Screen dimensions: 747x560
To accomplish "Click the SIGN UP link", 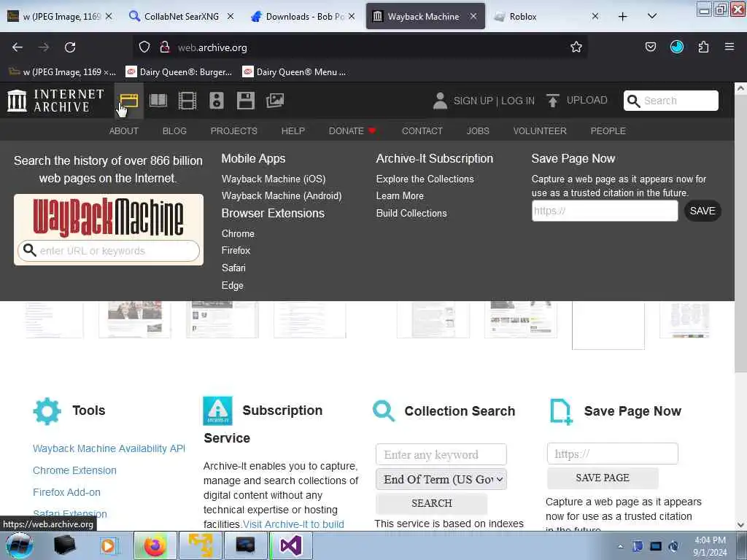I will (473, 101).
